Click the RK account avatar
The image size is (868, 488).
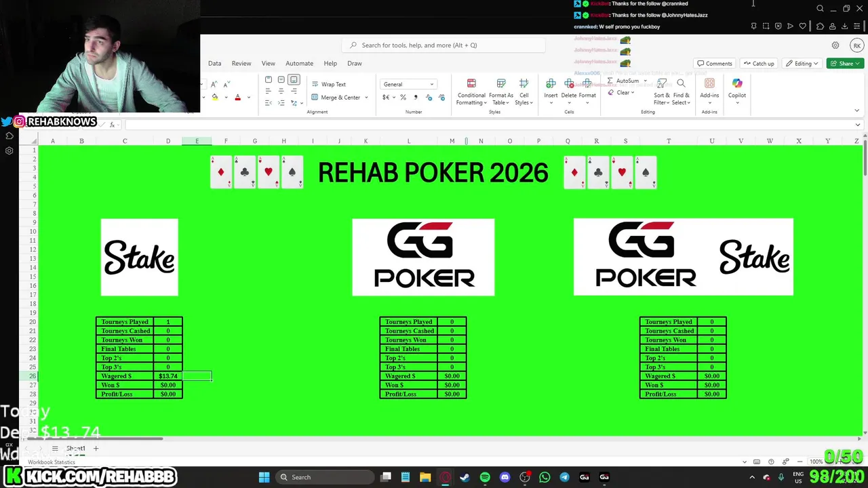click(856, 45)
